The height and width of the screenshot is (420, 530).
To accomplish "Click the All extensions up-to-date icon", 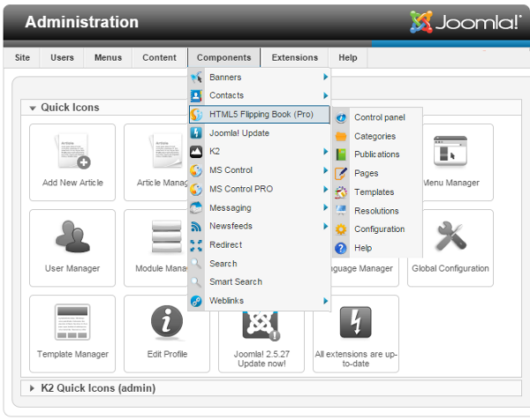I will point(356,322).
